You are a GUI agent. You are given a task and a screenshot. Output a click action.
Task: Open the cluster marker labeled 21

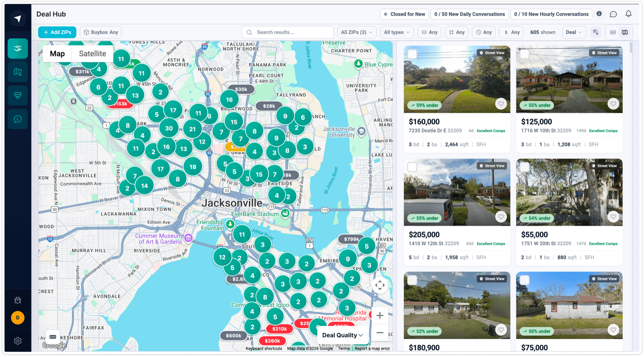(x=192, y=129)
